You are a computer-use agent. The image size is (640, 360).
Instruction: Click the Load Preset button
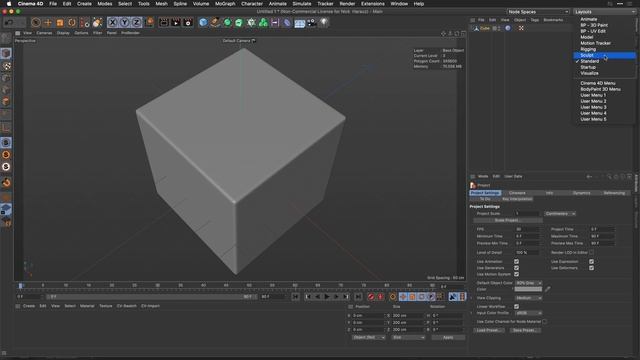(x=489, y=330)
